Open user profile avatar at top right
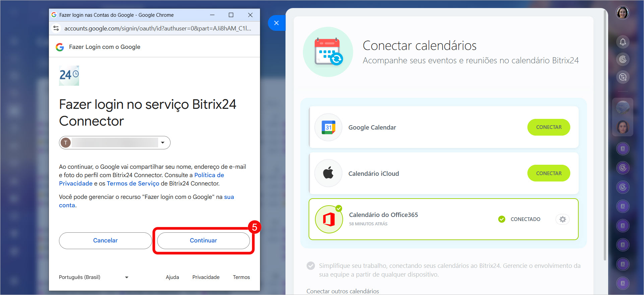 (x=623, y=13)
